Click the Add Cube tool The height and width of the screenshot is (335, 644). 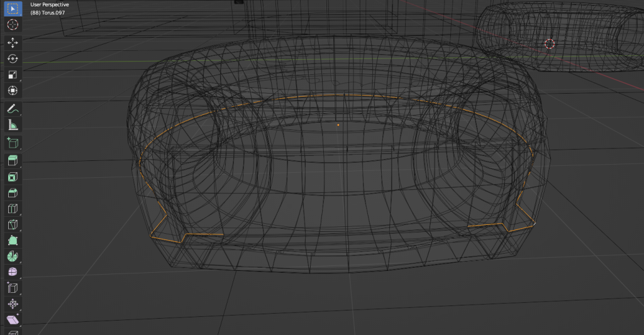coord(13,143)
